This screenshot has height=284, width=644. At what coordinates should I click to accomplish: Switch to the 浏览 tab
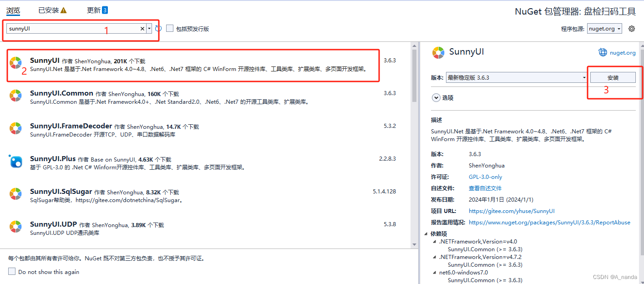(13, 10)
